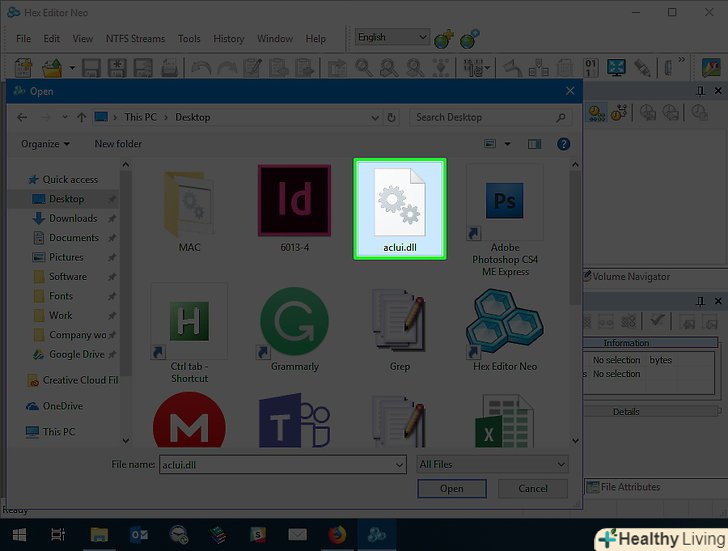Open the Organize dropdown menu
The width and height of the screenshot is (728, 551).
(x=45, y=144)
